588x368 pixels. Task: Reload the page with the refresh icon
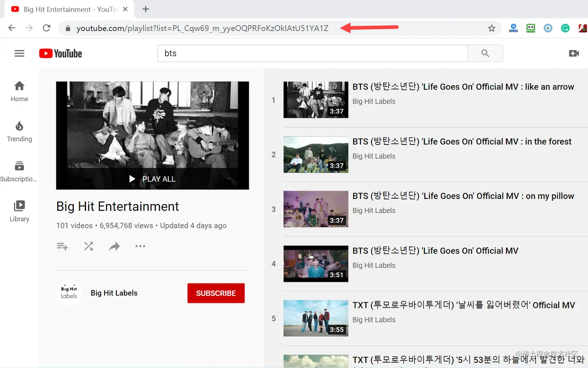47,28
